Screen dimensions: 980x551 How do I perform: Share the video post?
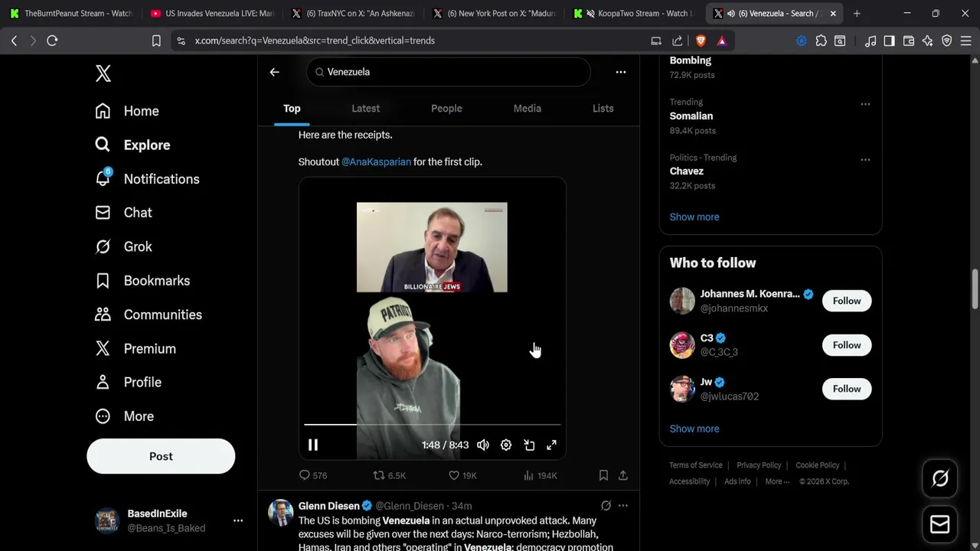(x=623, y=475)
